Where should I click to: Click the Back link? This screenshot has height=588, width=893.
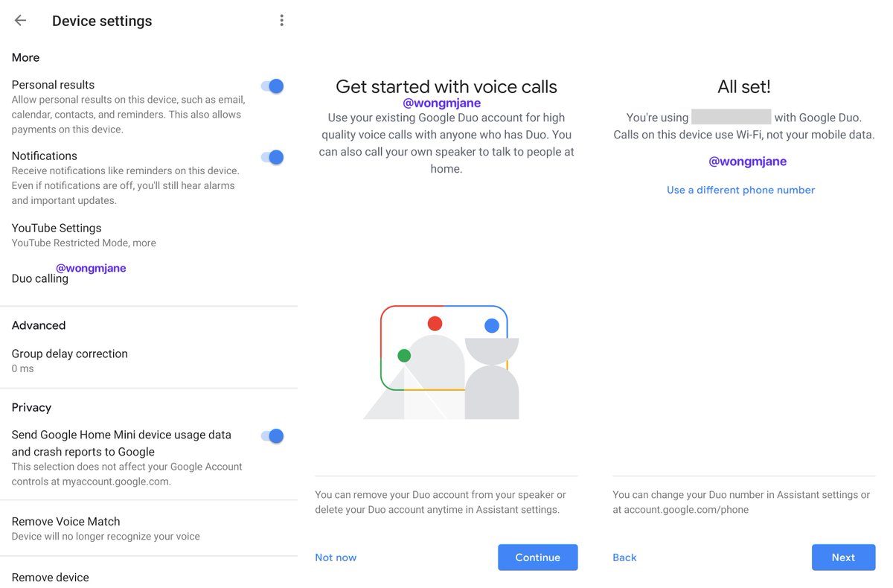624,557
